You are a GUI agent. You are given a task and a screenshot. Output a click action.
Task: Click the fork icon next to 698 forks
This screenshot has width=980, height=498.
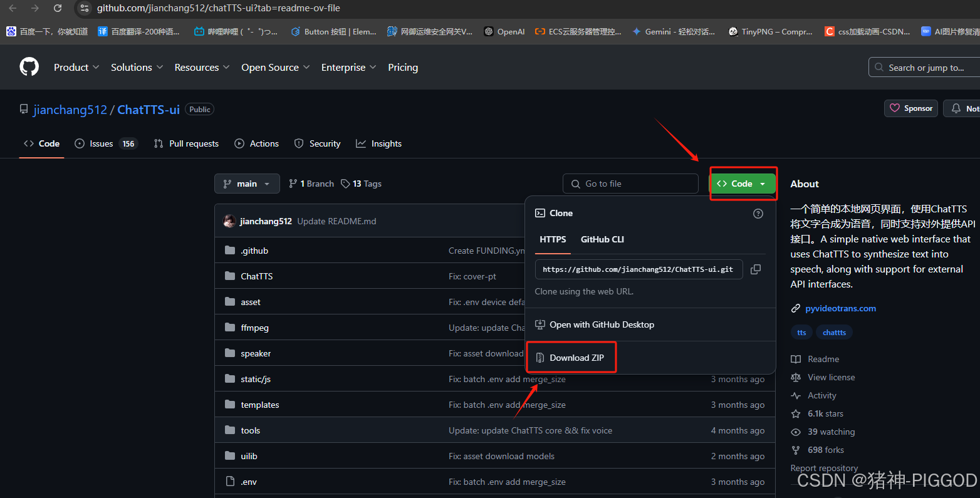click(x=796, y=450)
